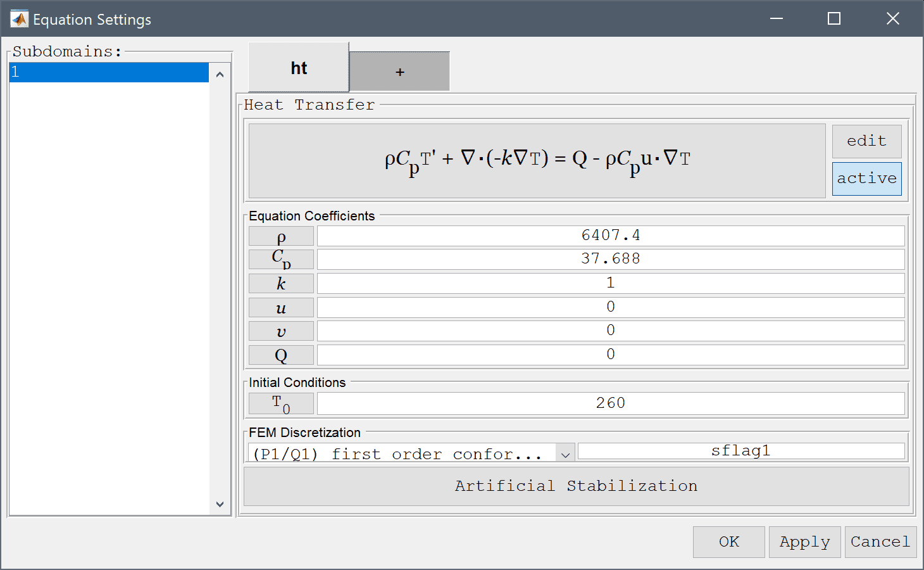Screen dimensions: 924x570
Task: Click the heat transfer equation display
Action: 537,160
